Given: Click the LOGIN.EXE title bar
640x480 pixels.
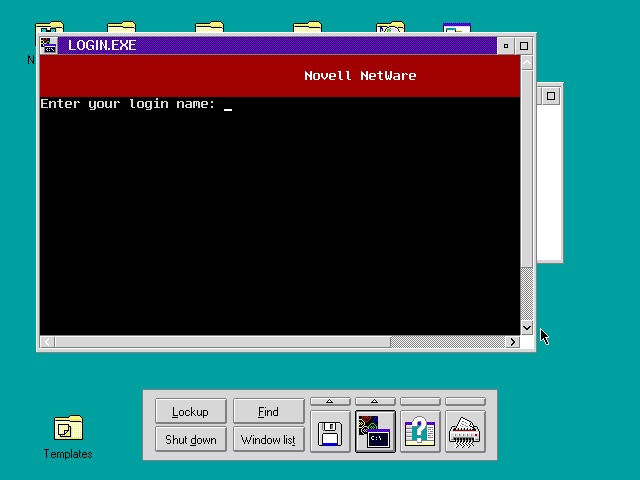Looking at the screenshot, I should tap(278, 45).
